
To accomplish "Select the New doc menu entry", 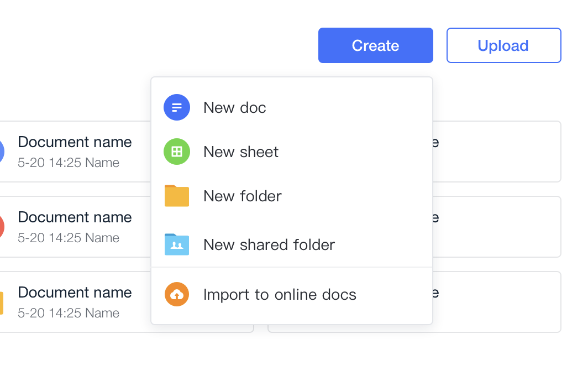I will 292,108.
